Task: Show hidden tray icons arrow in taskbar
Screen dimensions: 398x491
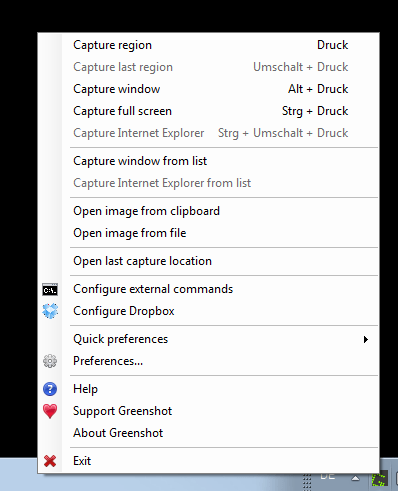Action: click(x=355, y=478)
